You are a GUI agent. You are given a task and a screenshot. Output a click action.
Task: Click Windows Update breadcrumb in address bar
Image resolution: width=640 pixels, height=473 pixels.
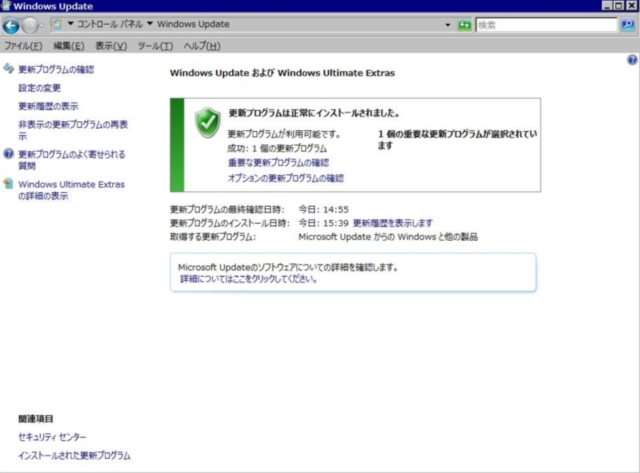click(x=193, y=24)
